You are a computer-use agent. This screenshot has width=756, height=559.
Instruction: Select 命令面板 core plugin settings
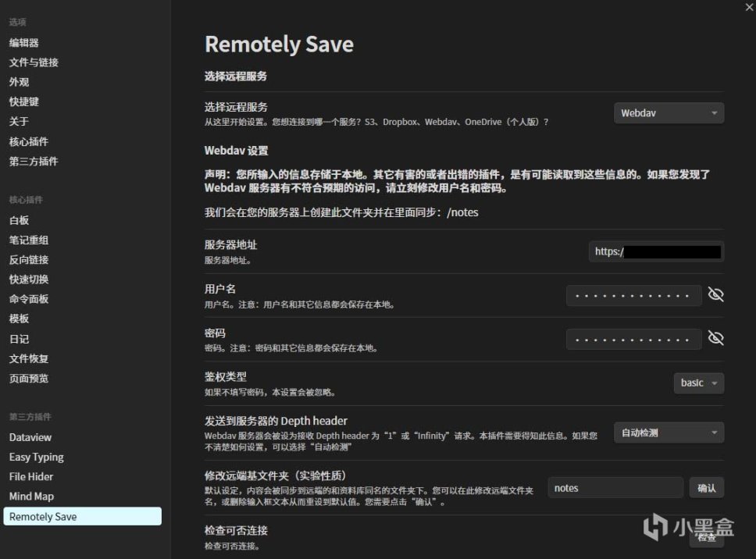pos(28,299)
